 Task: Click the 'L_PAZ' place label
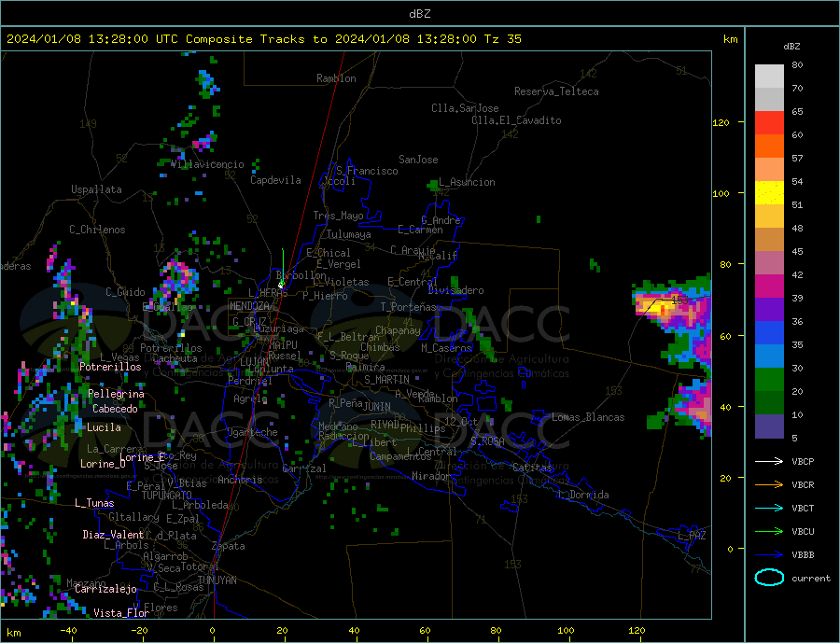point(692,536)
